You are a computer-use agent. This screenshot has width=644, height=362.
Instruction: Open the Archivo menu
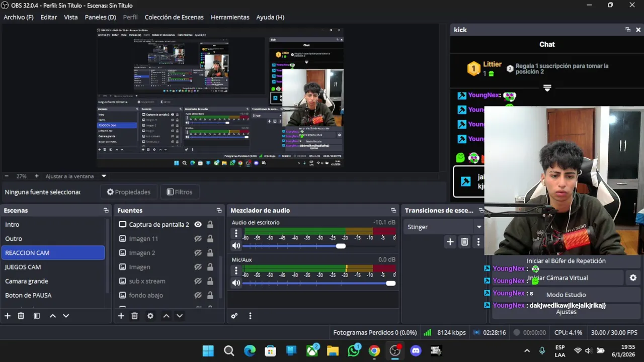click(19, 17)
